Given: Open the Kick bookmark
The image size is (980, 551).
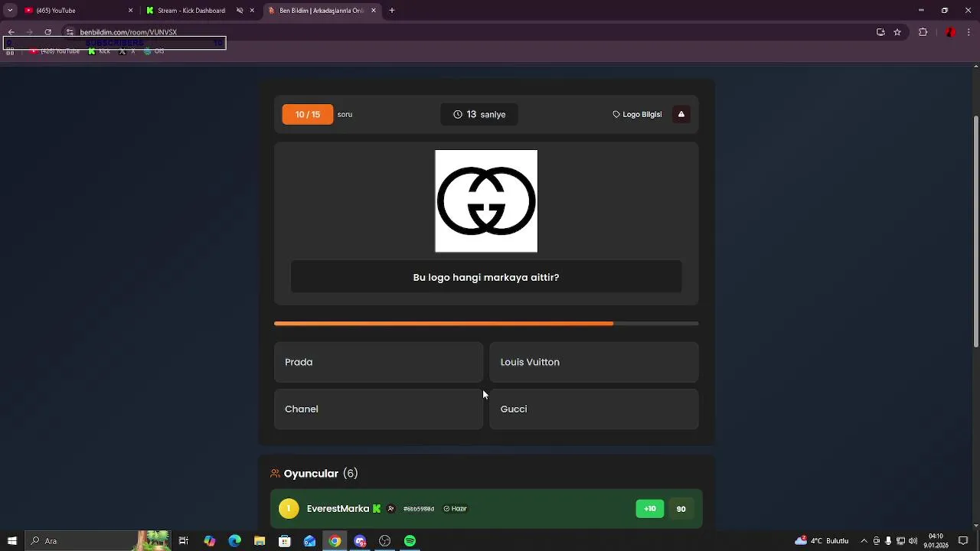Looking at the screenshot, I should pyautogui.click(x=100, y=51).
